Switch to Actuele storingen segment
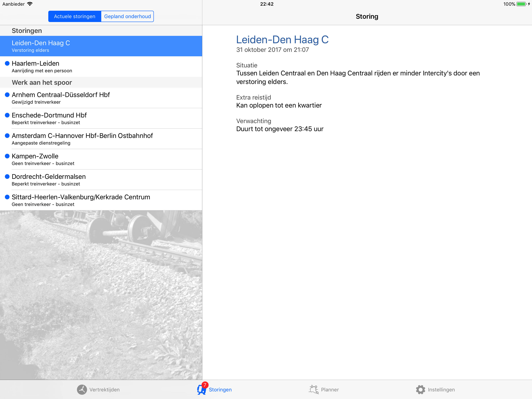Image resolution: width=532 pixels, height=399 pixels. coord(75,16)
